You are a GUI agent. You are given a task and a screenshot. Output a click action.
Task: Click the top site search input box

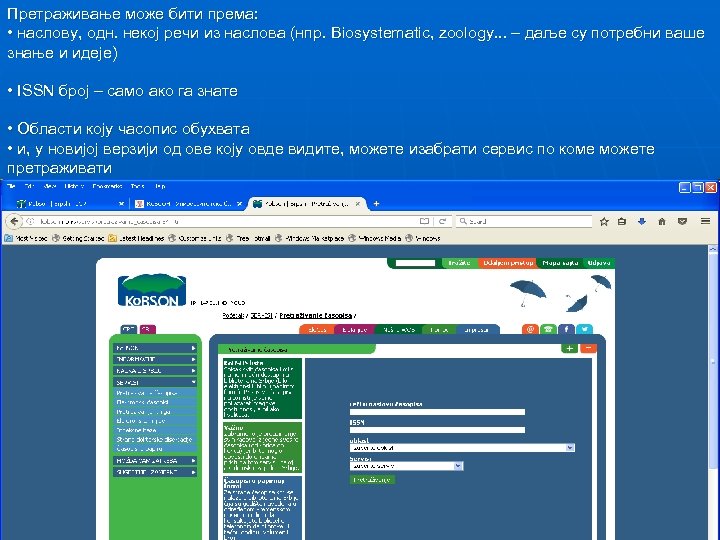(x=416, y=263)
